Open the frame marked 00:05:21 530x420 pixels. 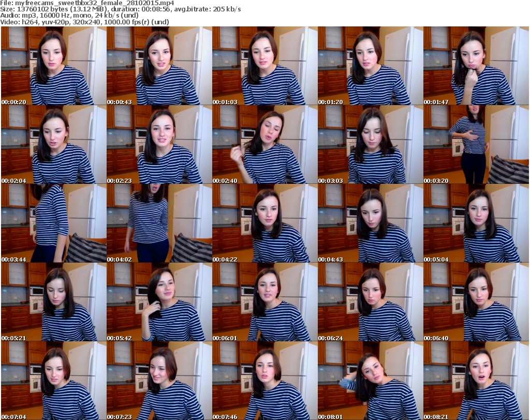(x=54, y=302)
